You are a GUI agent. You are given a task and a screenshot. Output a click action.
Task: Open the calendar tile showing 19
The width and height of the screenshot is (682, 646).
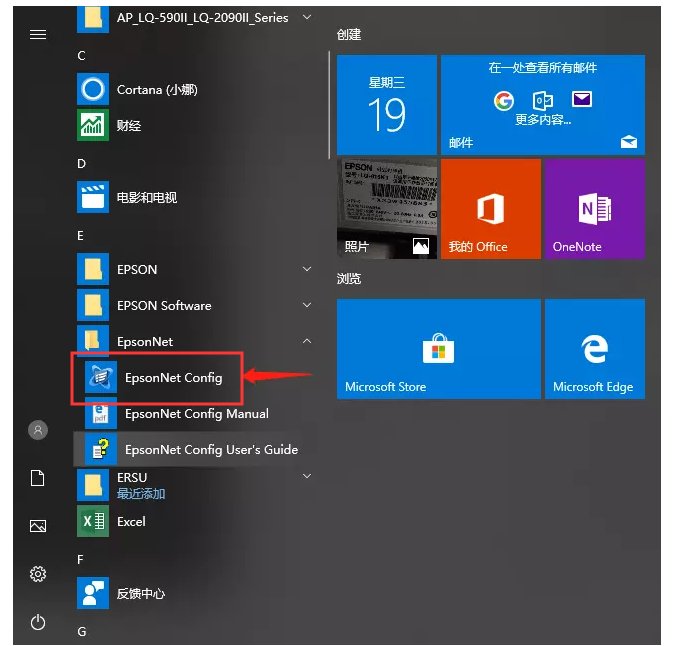(387, 104)
